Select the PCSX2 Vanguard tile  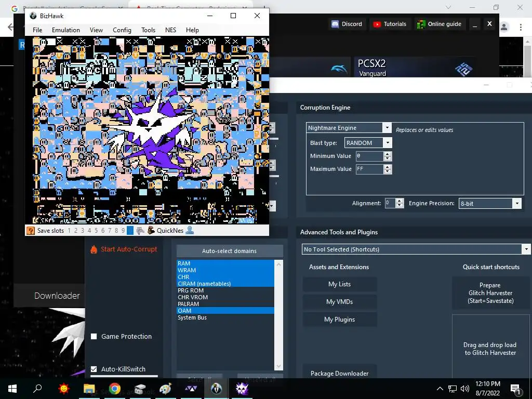point(414,67)
